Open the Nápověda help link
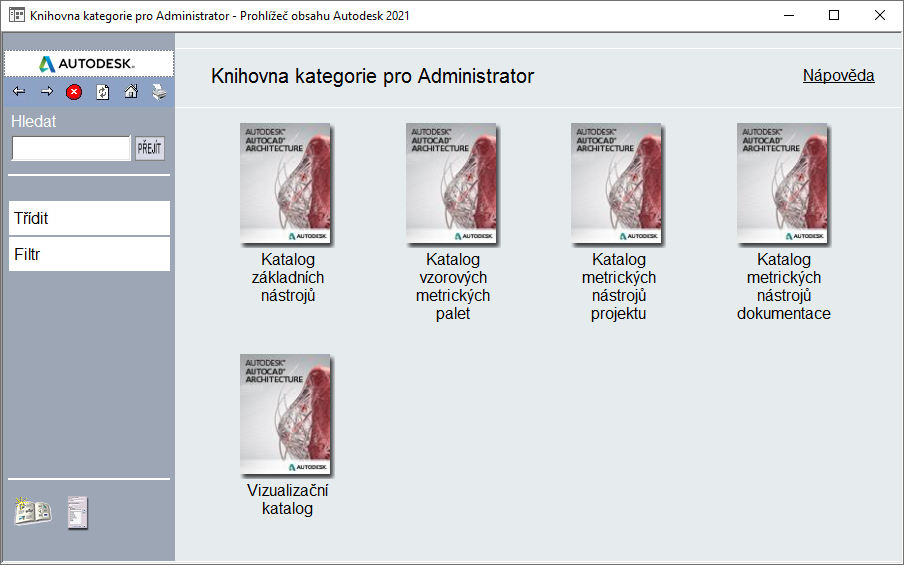Screen dimensions: 904x565 [x=838, y=76]
